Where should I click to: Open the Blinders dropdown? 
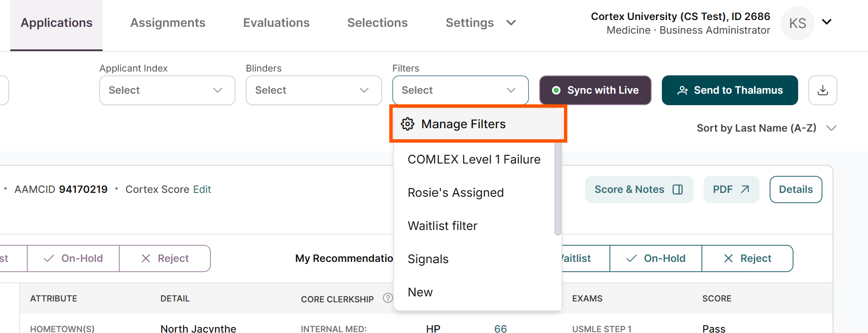tap(314, 90)
